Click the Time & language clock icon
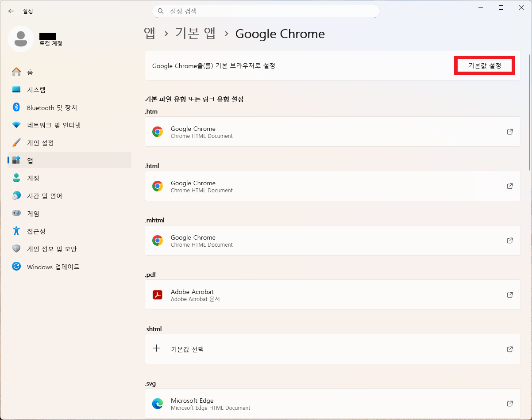The image size is (532, 420). pos(16,195)
